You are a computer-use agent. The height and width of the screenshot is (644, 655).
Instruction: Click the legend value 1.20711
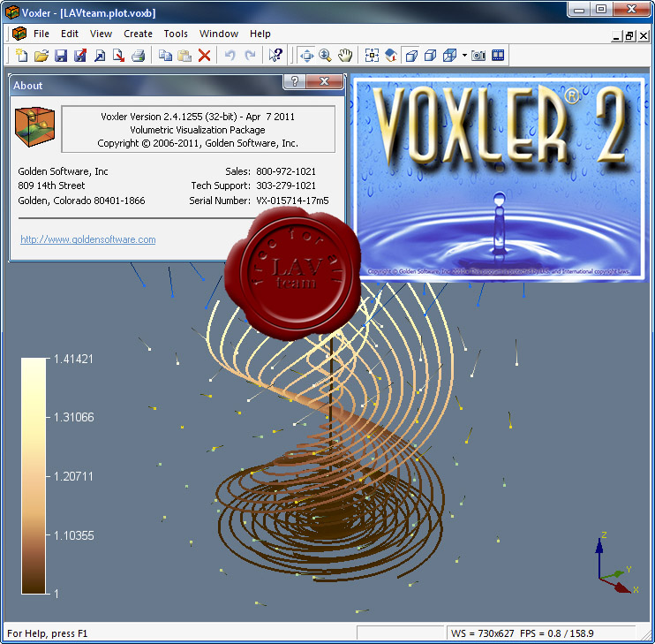point(73,476)
